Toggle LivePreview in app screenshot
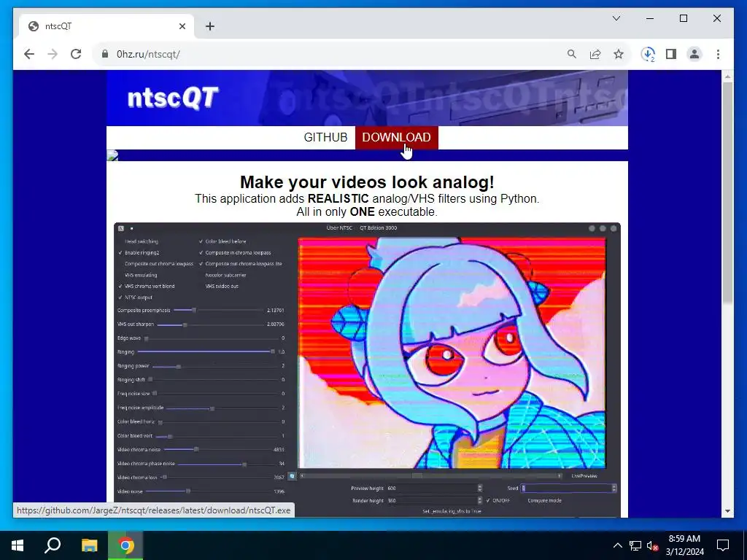 (x=584, y=475)
